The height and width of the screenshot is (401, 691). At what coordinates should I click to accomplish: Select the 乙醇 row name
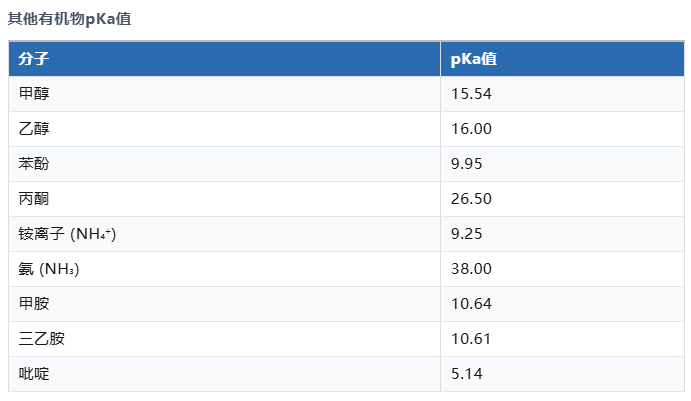(x=34, y=129)
